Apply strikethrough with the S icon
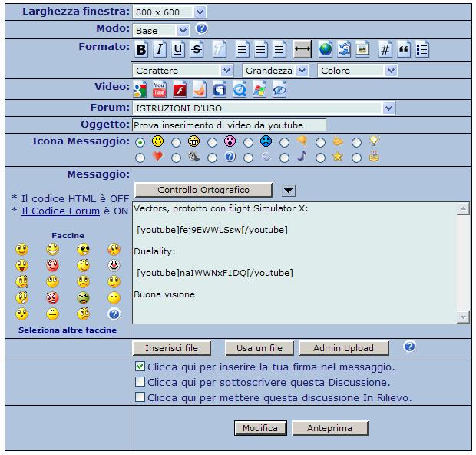The width and height of the screenshot is (476, 455). [x=197, y=49]
